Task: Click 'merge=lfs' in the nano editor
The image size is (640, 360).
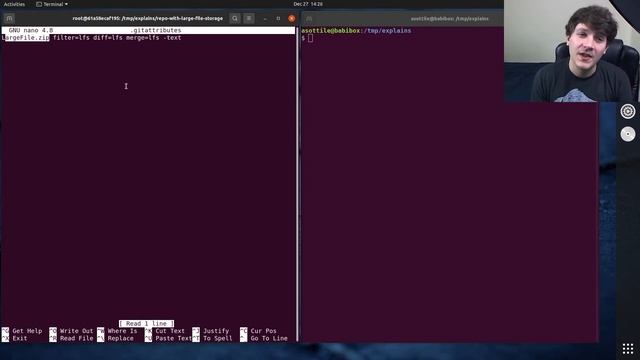Action: click(142, 38)
